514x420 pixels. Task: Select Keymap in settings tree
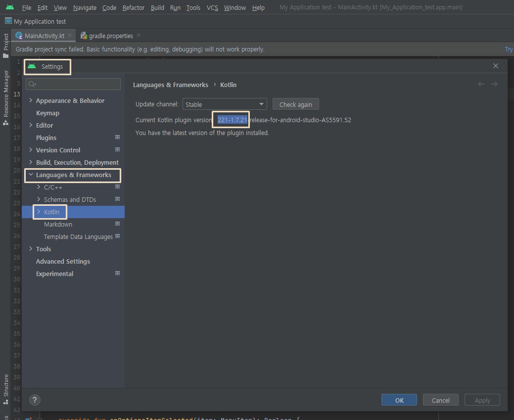(x=47, y=113)
